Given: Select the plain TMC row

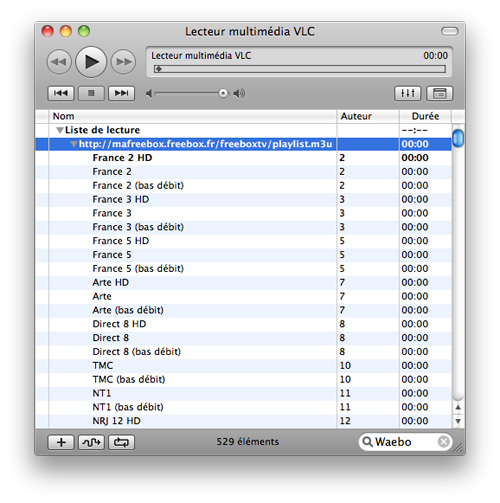Looking at the screenshot, I should pos(243,365).
